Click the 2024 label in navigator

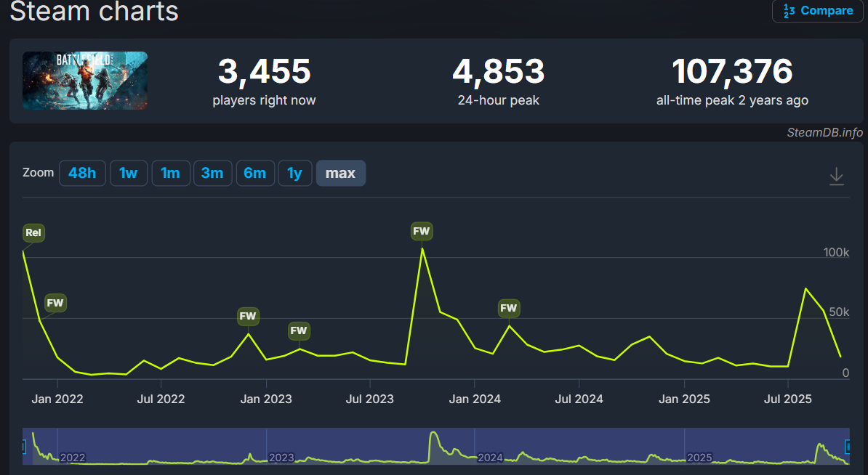coord(491,458)
